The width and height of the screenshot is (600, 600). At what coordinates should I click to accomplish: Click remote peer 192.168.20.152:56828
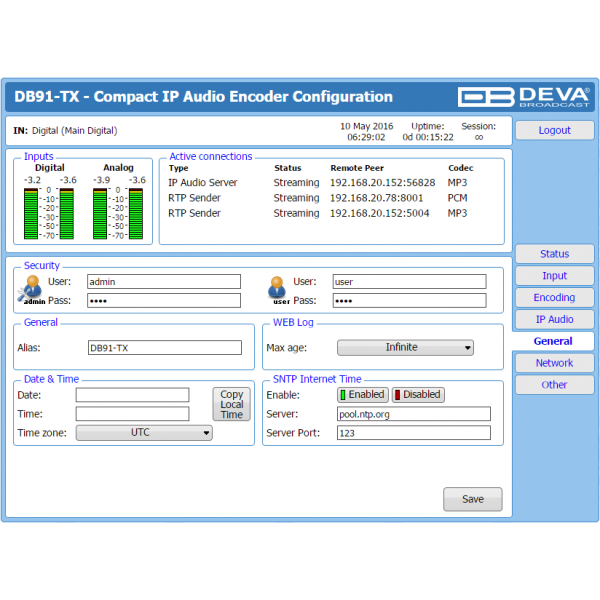(383, 183)
